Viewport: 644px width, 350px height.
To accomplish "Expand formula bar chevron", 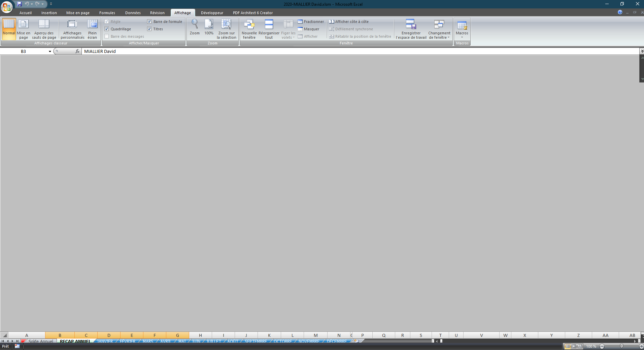I will pos(642,51).
